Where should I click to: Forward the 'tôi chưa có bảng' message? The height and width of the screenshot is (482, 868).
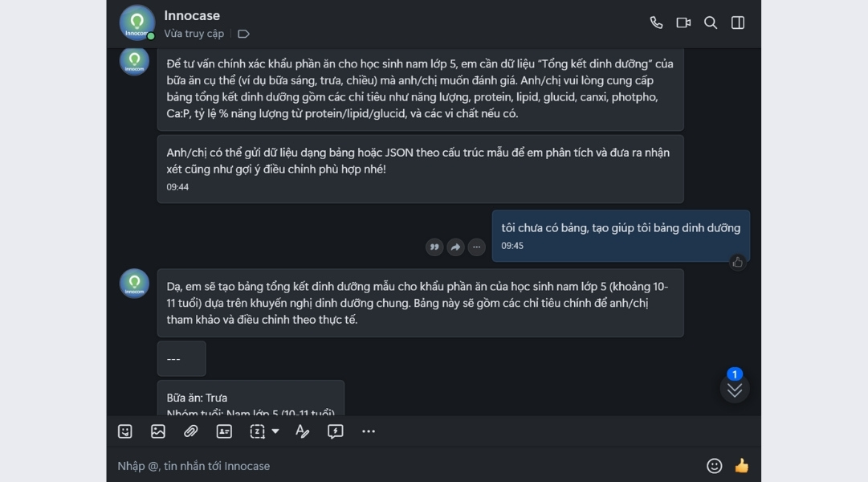(455, 247)
